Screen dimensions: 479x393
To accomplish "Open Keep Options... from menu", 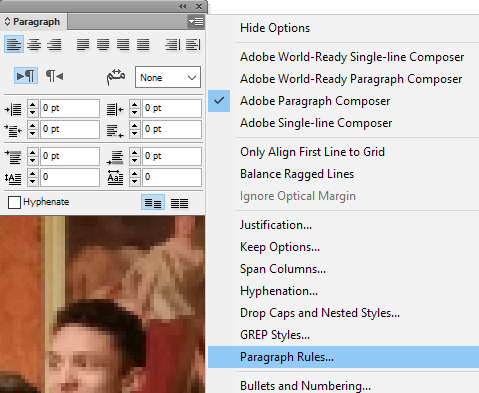I will (280, 247).
